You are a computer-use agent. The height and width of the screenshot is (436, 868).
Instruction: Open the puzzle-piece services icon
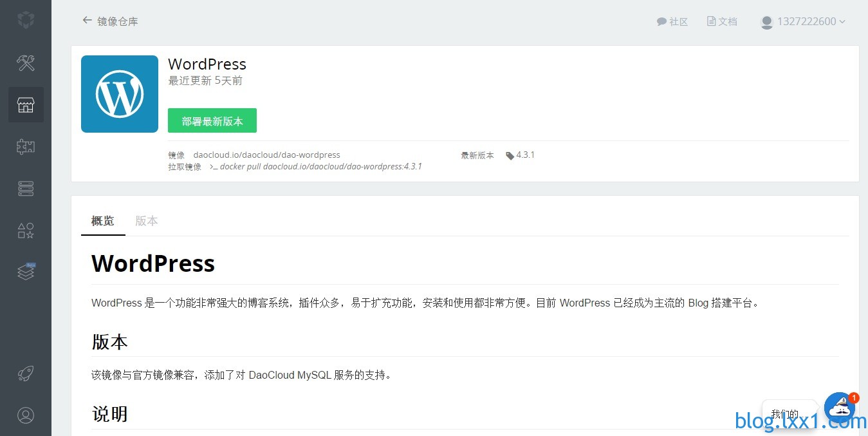pos(26,146)
